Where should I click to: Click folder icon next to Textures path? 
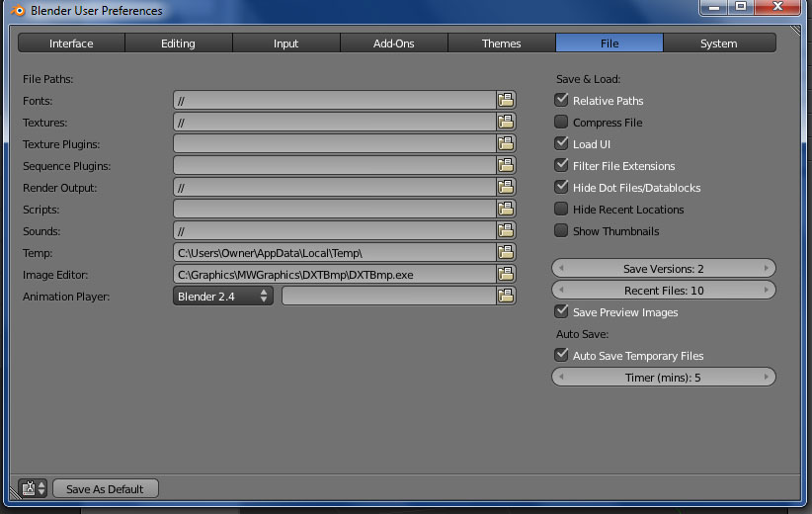click(x=506, y=123)
